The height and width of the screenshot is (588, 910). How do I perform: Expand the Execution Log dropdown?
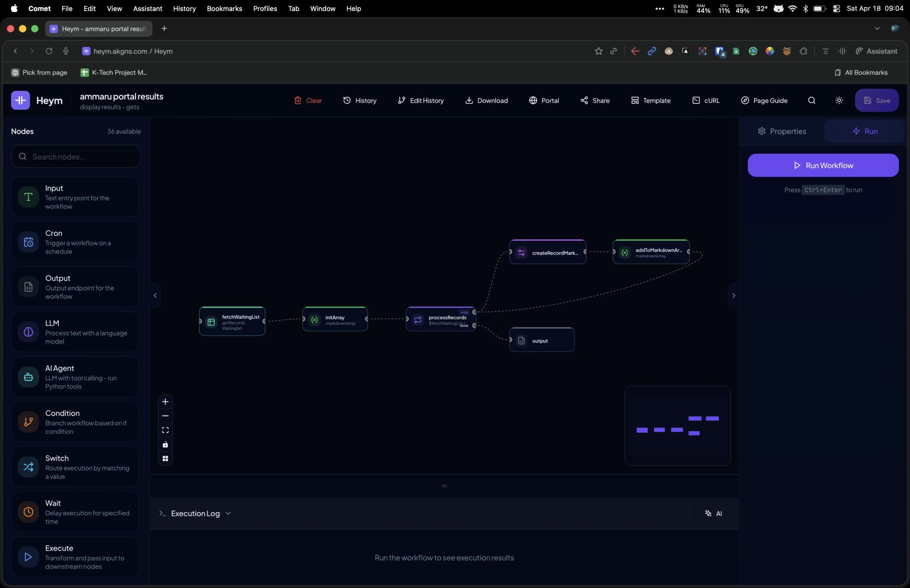point(228,513)
